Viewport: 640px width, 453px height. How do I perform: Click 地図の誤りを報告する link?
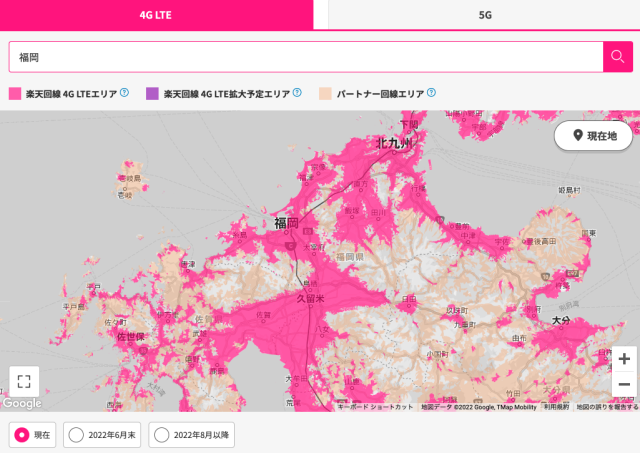coord(607,407)
